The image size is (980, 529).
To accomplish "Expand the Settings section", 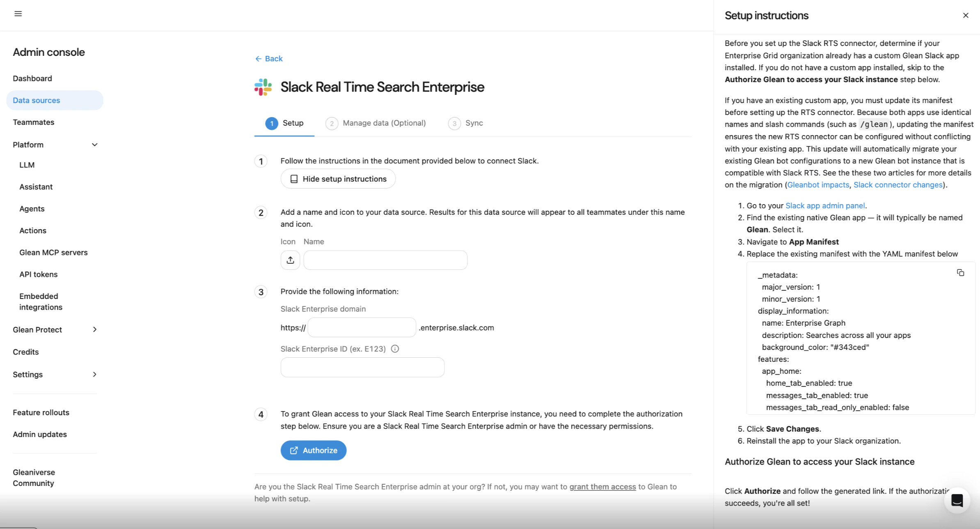I will coord(94,374).
